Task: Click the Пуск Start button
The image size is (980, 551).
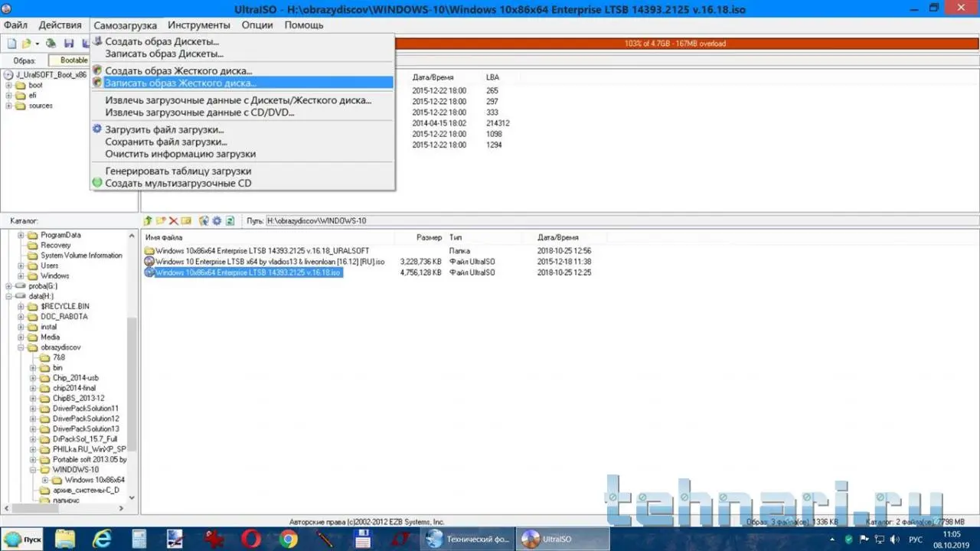Action: [23, 539]
